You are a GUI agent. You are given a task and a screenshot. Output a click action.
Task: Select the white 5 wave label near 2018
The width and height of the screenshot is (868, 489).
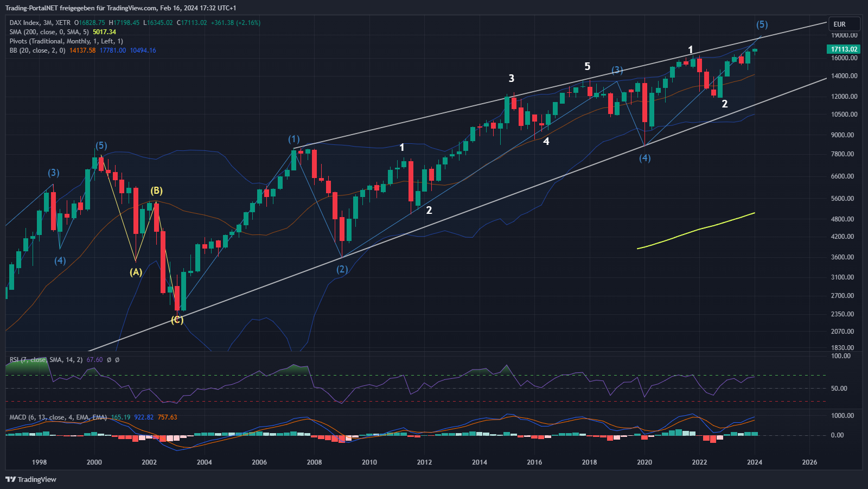tap(587, 66)
